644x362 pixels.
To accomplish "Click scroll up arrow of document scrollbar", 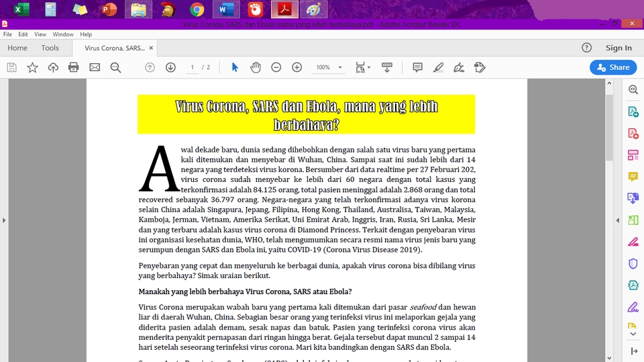I will (x=609, y=83).
